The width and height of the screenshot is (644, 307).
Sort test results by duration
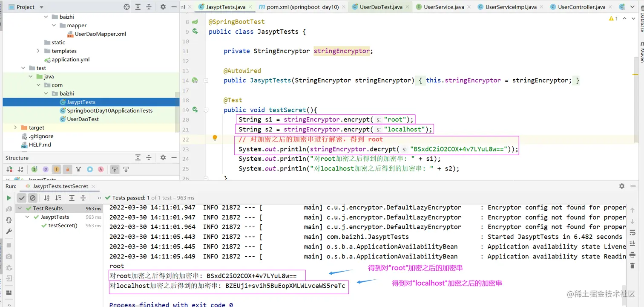58,198
